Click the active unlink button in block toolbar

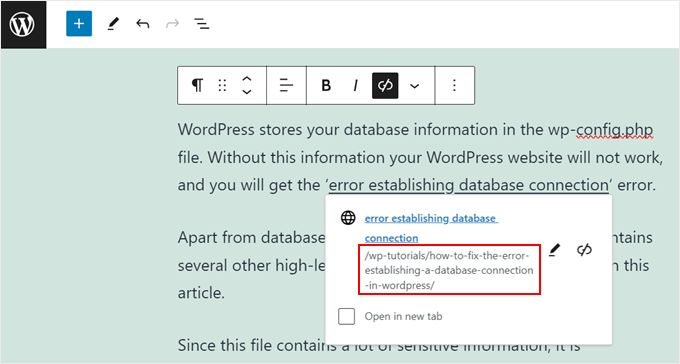pos(385,85)
